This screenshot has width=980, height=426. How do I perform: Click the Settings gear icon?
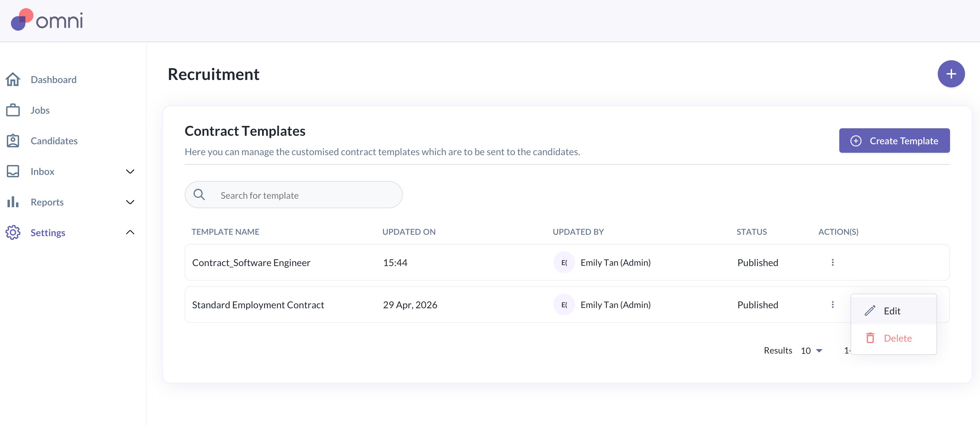click(x=13, y=232)
